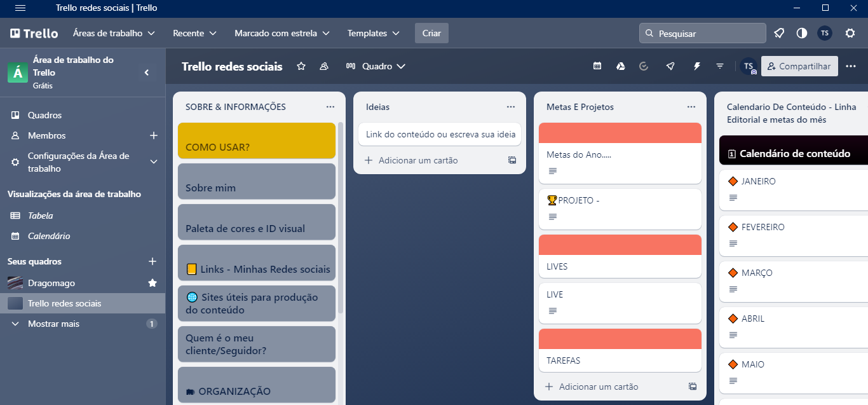Viewport: 868px width, 405px height.
Task: Create card from template in Ideias list
Action: tap(512, 160)
